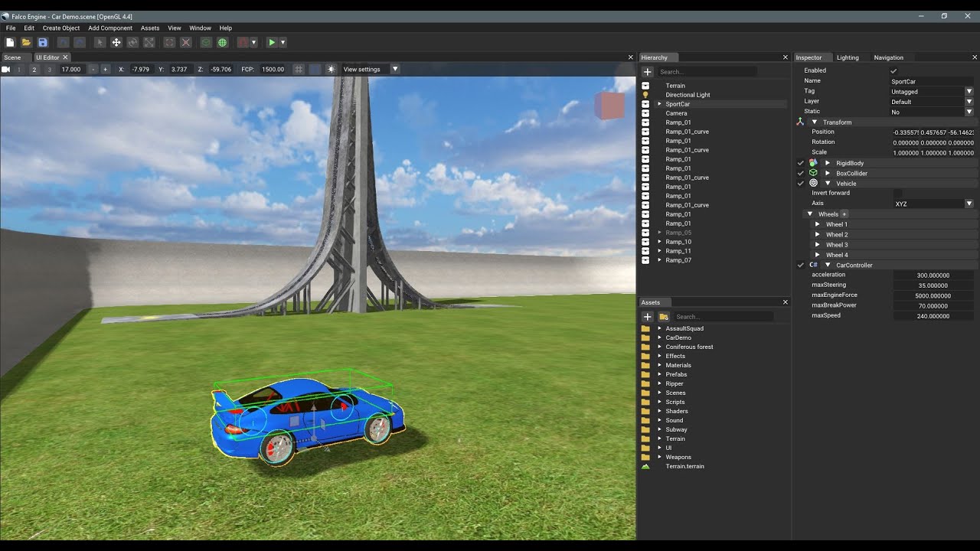This screenshot has height=551, width=980.
Task: Open the Tag dropdown showing Untagged
Action: (932, 91)
